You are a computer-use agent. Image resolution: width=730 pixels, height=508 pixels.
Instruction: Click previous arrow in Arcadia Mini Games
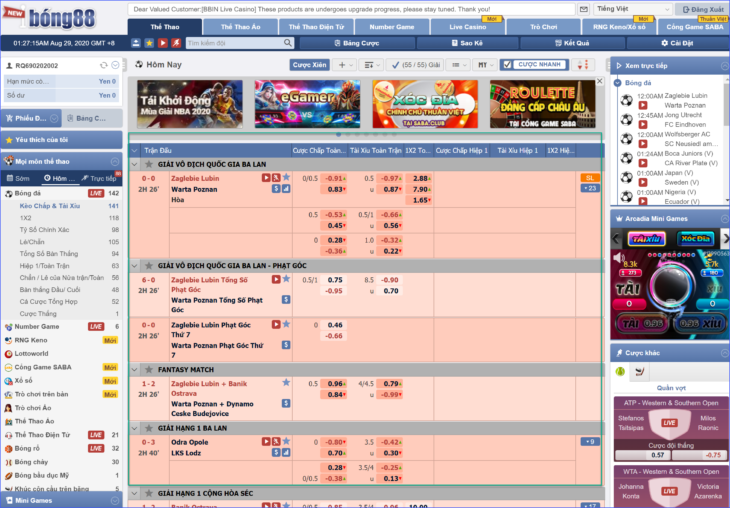(x=616, y=239)
